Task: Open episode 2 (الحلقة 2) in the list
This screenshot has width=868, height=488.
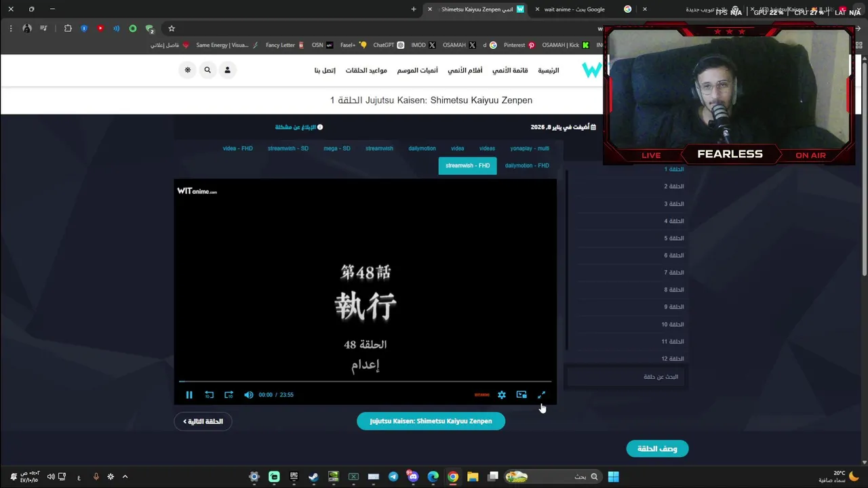Action: point(674,186)
